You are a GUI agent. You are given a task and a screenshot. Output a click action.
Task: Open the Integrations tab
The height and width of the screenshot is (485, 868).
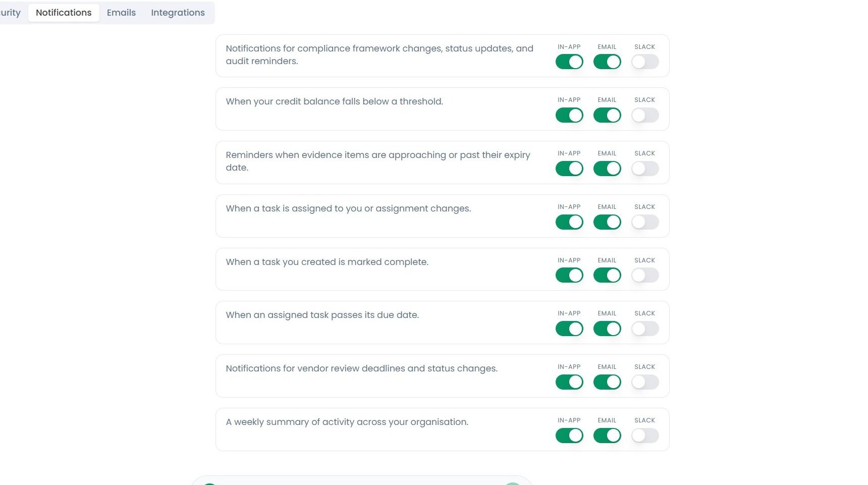click(178, 13)
